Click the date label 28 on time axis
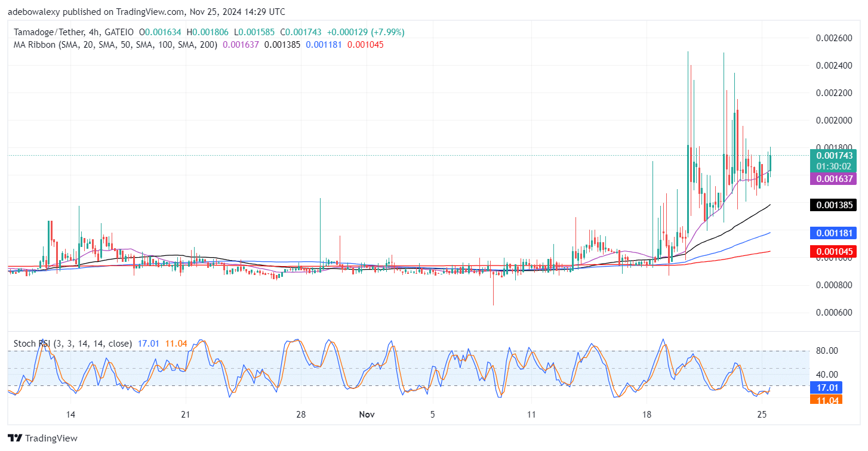Viewport: 868px width, 451px height. [x=301, y=415]
